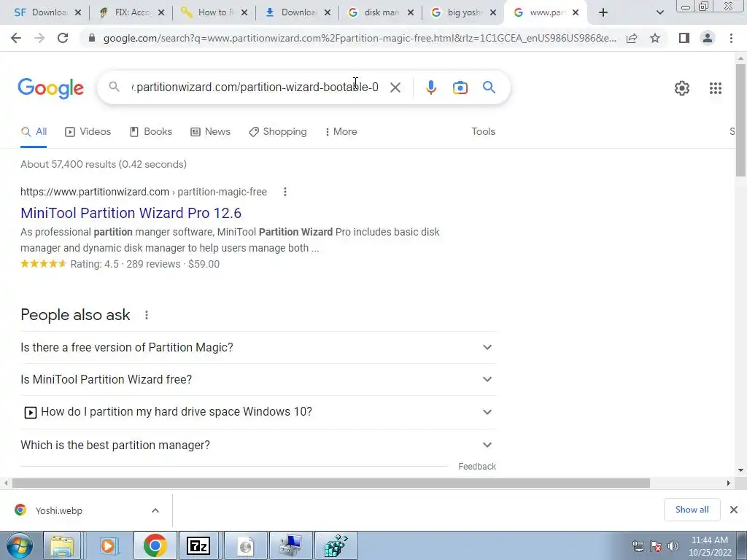Open Google apps grid
The width and height of the screenshot is (747, 560).
[x=716, y=88]
